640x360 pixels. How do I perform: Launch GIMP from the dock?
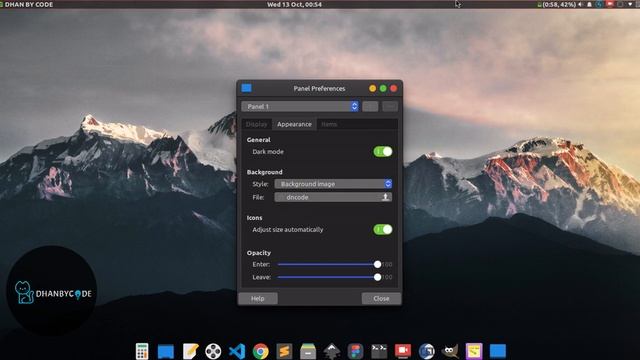(450, 351)
